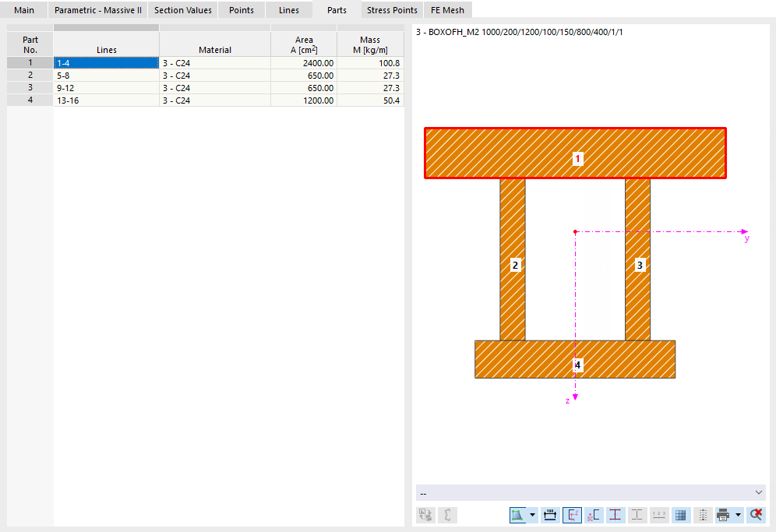Click the reset zoom magnifier icon
The height and width of the screenshot is (532, 776).
point(757,515)
